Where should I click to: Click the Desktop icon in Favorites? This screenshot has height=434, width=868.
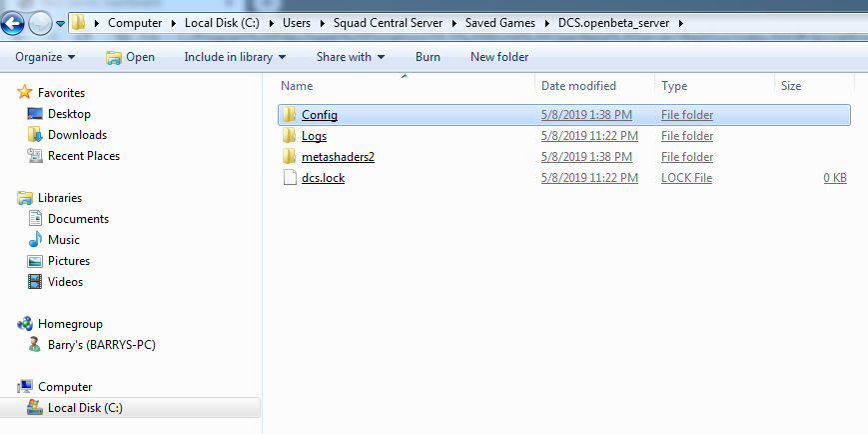coord(35,114)
